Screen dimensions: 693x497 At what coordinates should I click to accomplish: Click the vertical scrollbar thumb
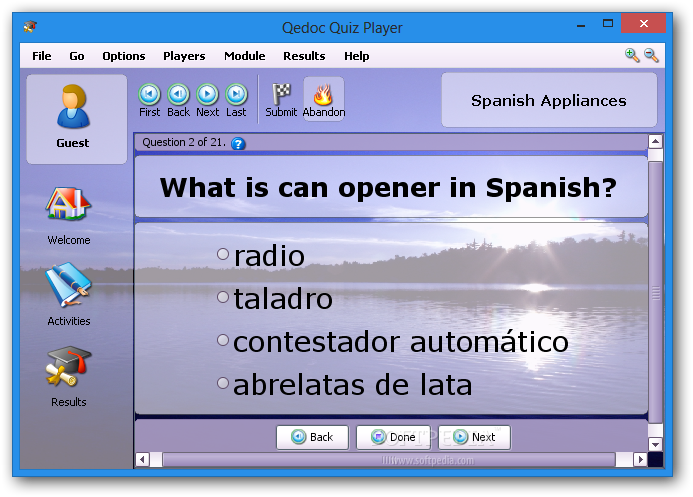click(655, 292)
